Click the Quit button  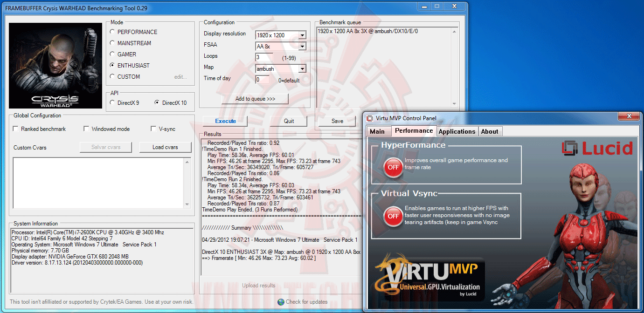tap(289, 121)
